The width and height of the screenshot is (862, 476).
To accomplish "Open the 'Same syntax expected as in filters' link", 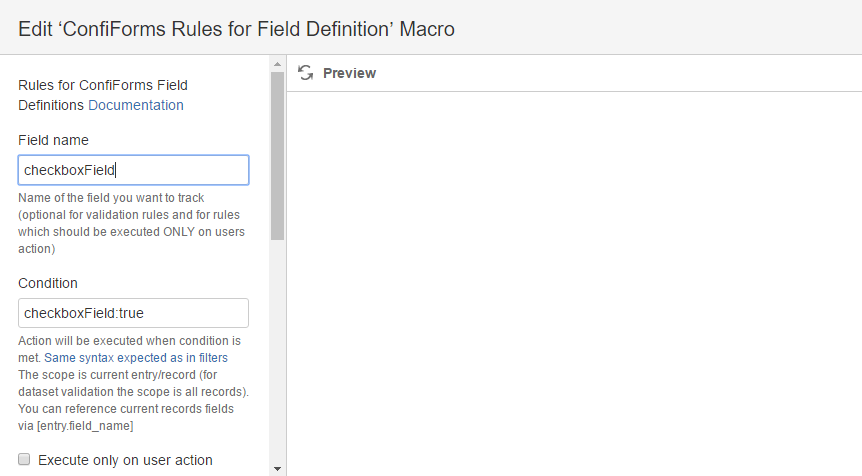I will coord(136,358).
